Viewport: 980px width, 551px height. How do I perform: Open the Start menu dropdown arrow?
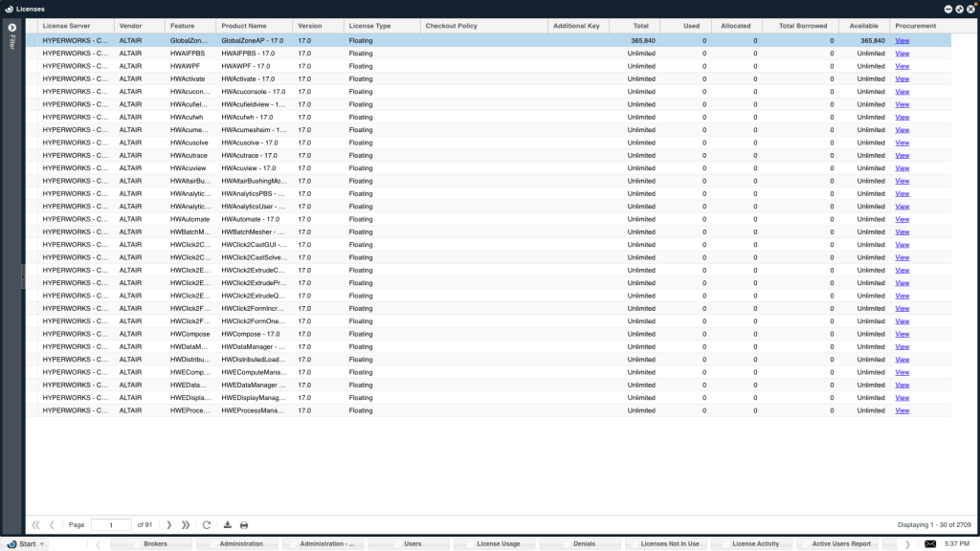pos(40,543)
